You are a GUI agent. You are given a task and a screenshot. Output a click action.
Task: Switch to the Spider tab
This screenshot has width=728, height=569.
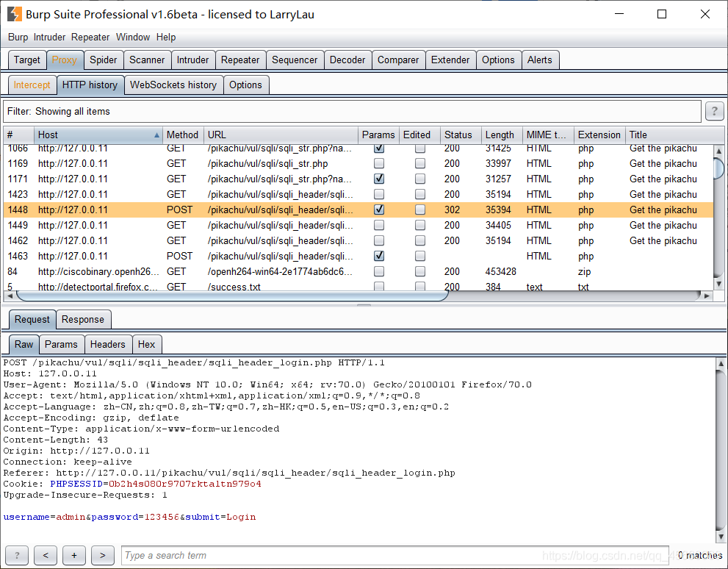coord(103,60)
